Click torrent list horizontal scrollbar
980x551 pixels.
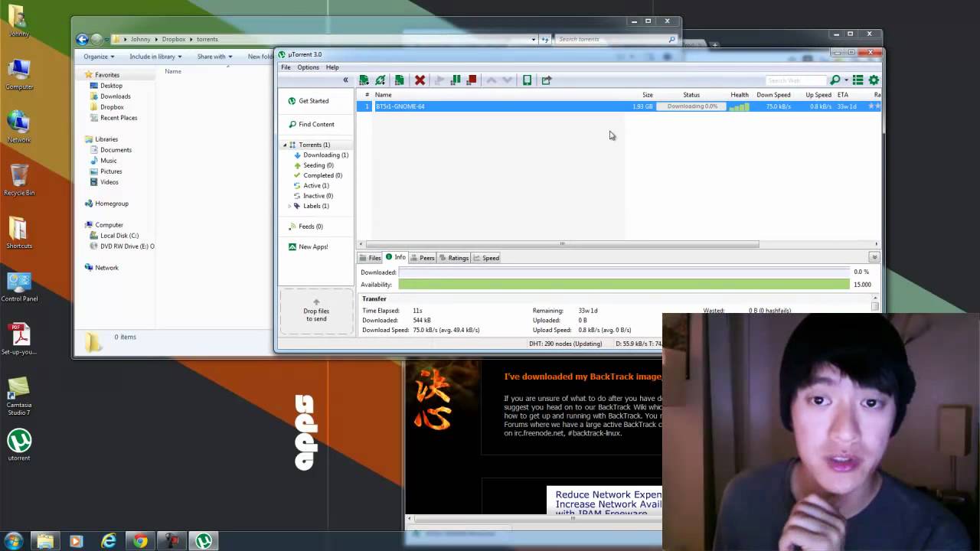coord(561,244)
